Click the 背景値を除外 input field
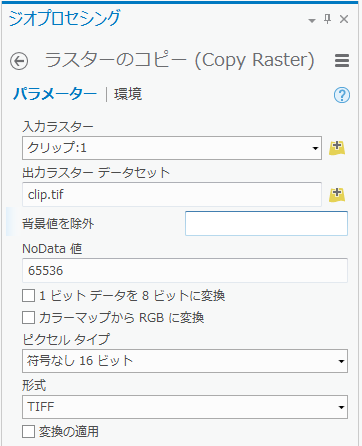This screenshot has height=446, width=362. [x=266, y=223]
